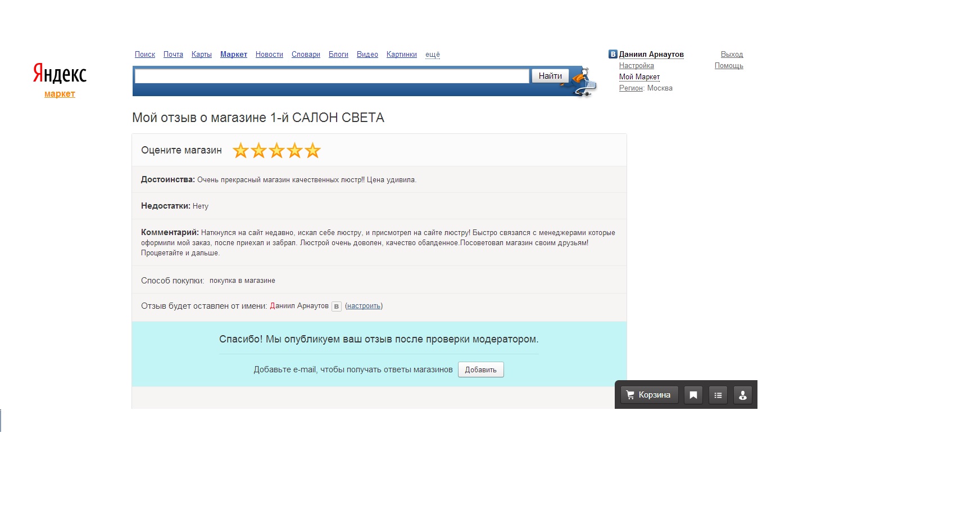980x514 pixels.
Task: Open the Корзина cart button
Action: [650, 395]
